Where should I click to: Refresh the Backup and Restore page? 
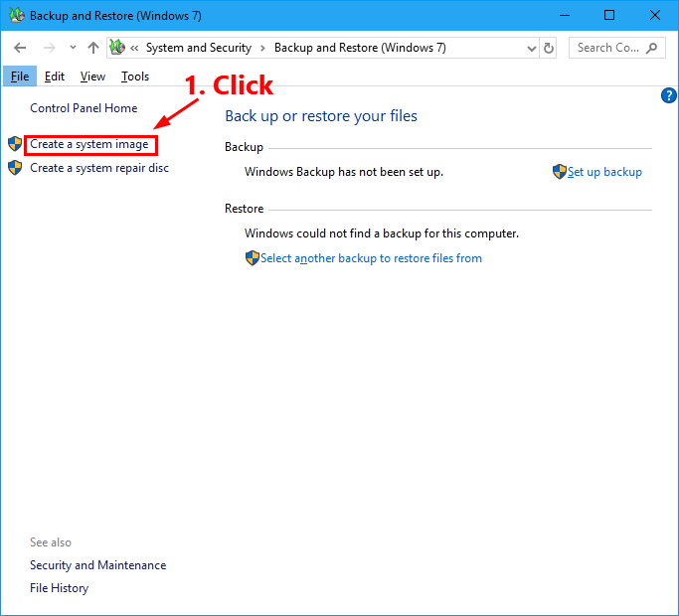[x=548, y=48]
